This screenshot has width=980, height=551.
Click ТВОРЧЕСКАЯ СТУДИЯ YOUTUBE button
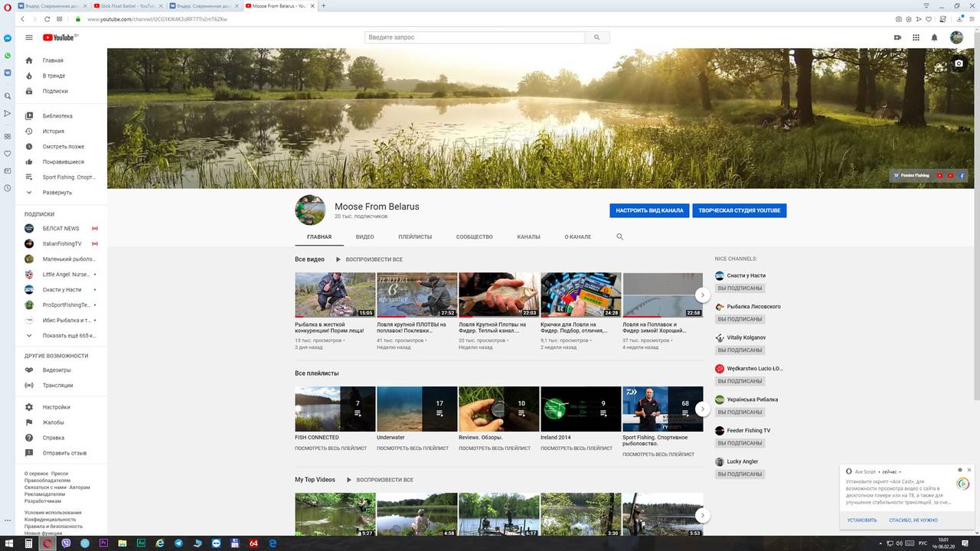(x=740, y=210)
